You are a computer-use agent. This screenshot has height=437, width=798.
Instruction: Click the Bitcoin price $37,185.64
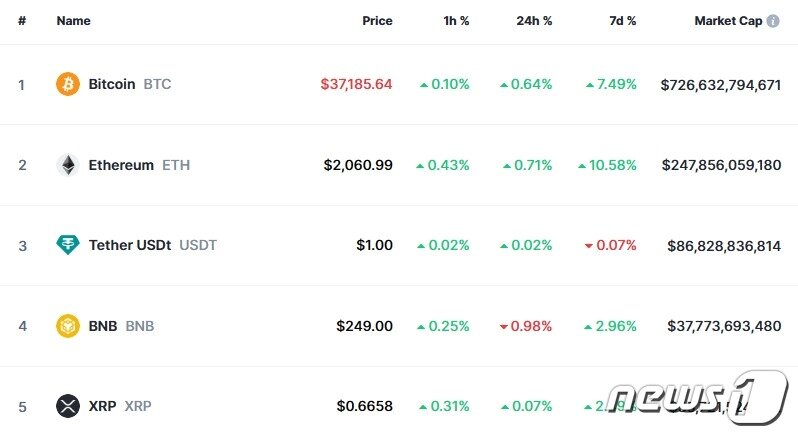(x=356, y=84)
